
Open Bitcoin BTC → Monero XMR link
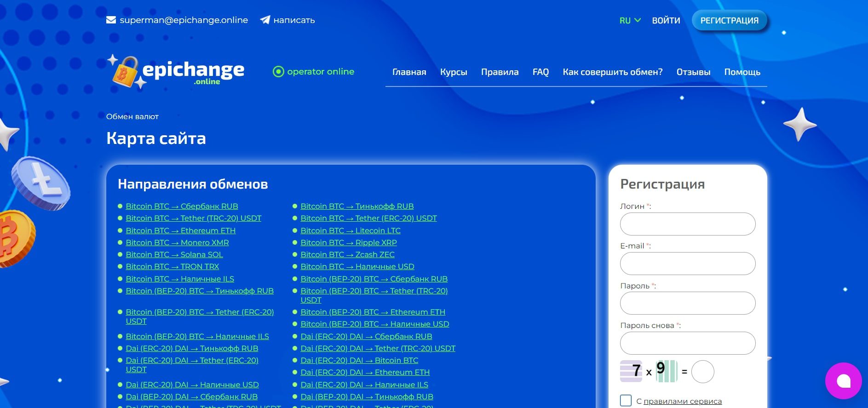[177, 242]
